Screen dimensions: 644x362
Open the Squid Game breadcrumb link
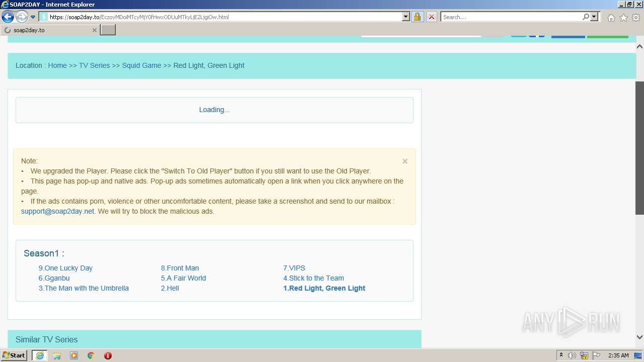tap(141, 65)
